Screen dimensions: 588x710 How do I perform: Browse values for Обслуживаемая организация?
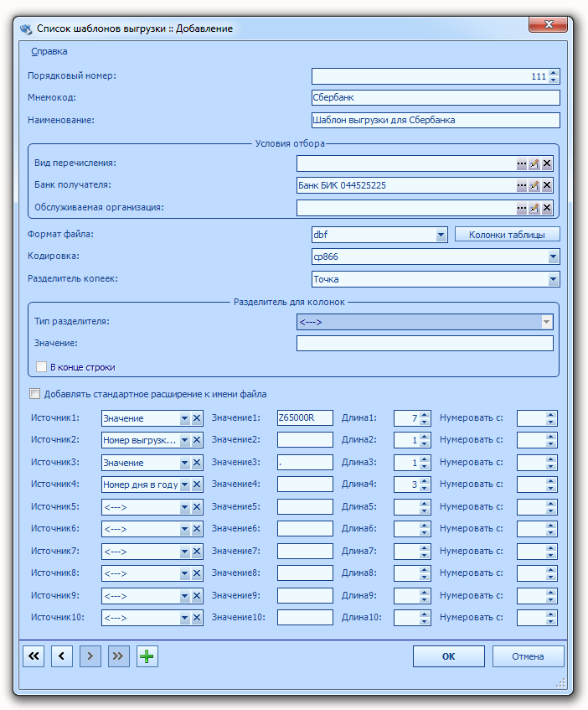tap(522, 208)
